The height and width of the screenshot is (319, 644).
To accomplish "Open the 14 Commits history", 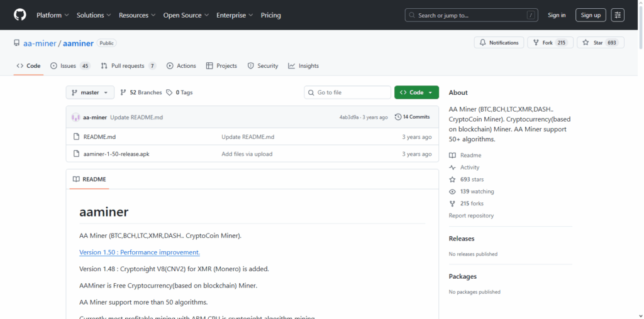I will (x=412, y=117).
